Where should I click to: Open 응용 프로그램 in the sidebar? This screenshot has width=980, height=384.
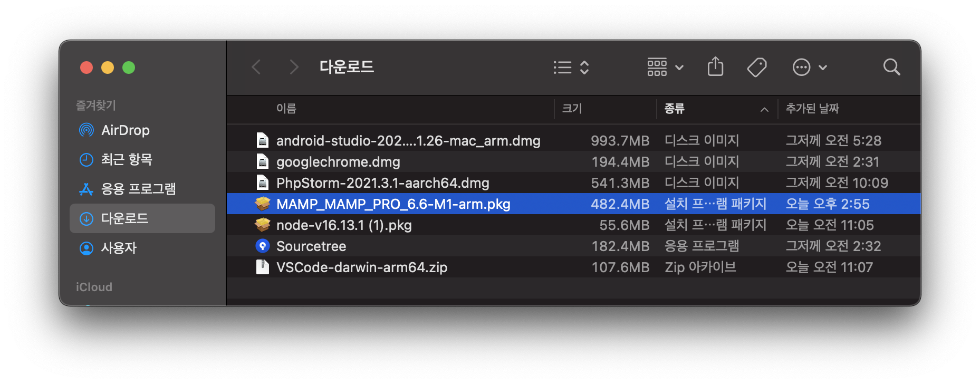pyautogui.click(x=142, y=189)
